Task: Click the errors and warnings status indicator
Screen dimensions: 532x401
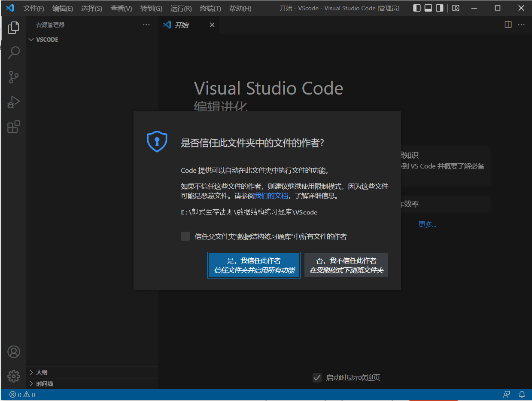Action: click(x=22, y=395)
